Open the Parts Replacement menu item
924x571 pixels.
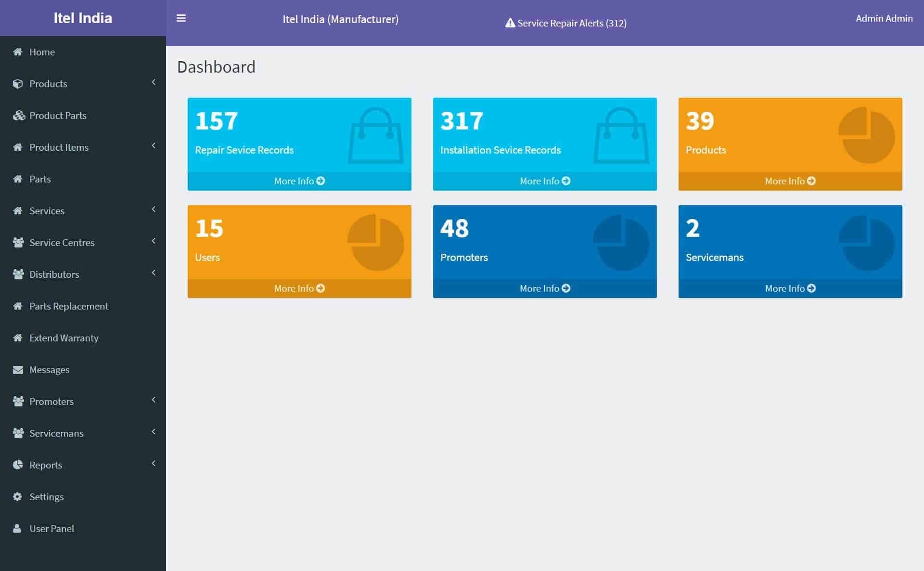pyautogui.click(x=69, y=306)
